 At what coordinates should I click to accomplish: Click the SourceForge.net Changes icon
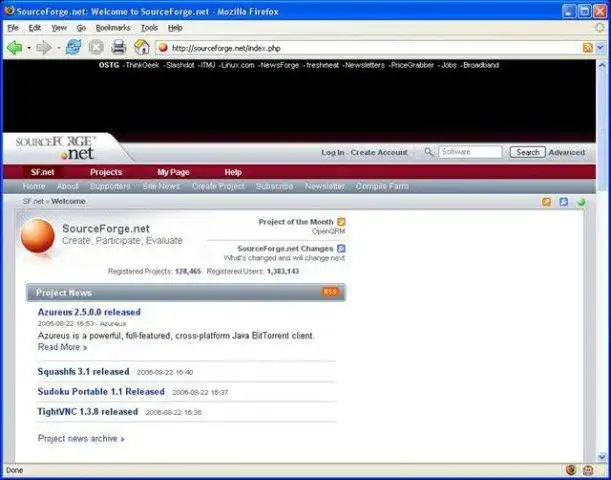341,248
